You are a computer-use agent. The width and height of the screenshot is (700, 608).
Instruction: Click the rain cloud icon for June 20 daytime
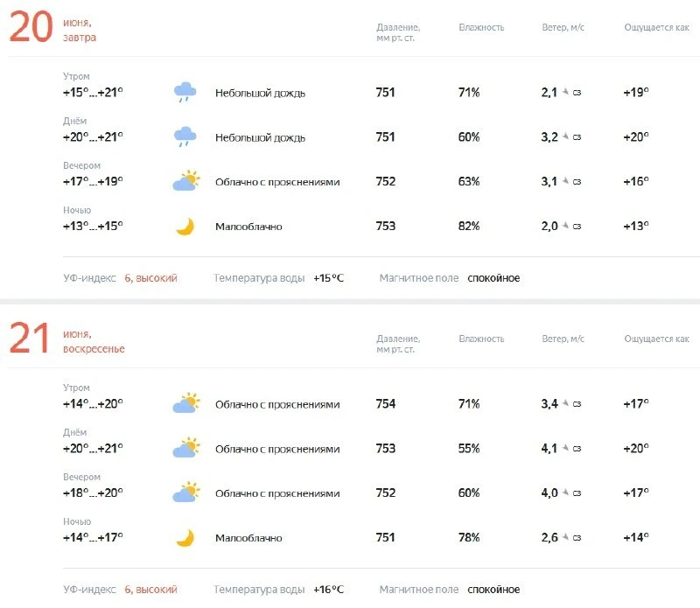(x=185, y=137)
